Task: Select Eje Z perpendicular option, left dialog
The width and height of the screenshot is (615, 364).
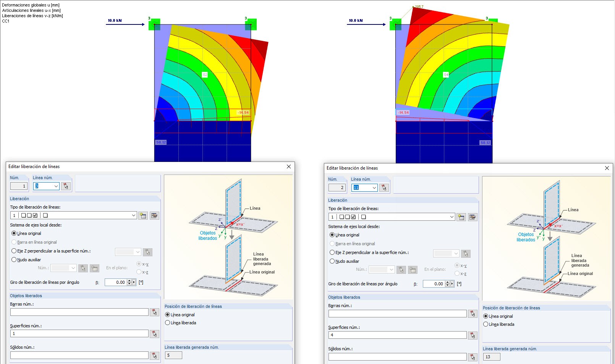Action: click(x=14, y=251)
